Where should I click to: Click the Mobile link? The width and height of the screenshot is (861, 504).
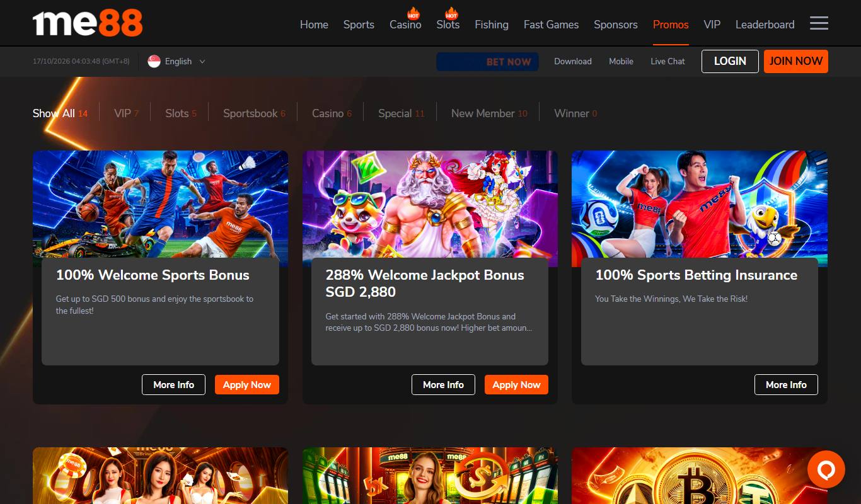tap(621, 61)
